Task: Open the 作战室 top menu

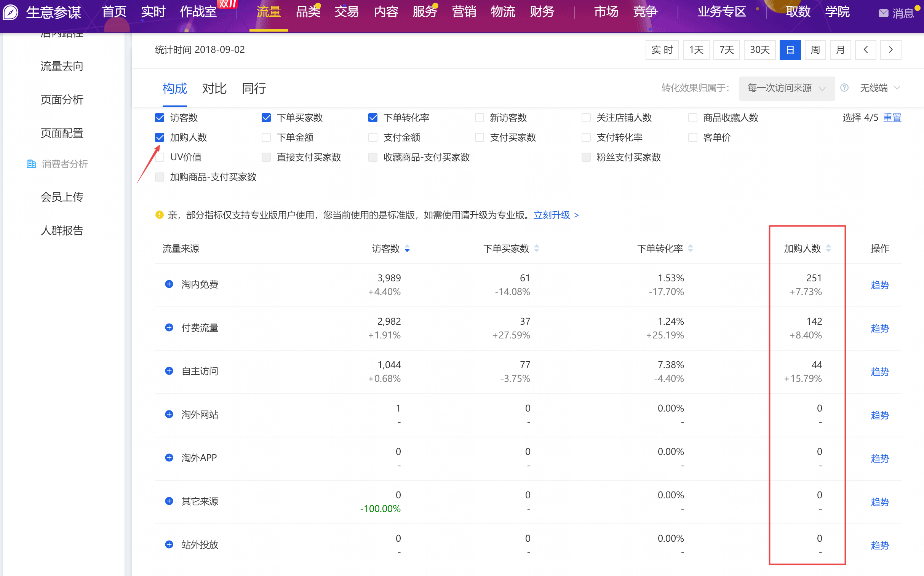Action: pos(198,12)
